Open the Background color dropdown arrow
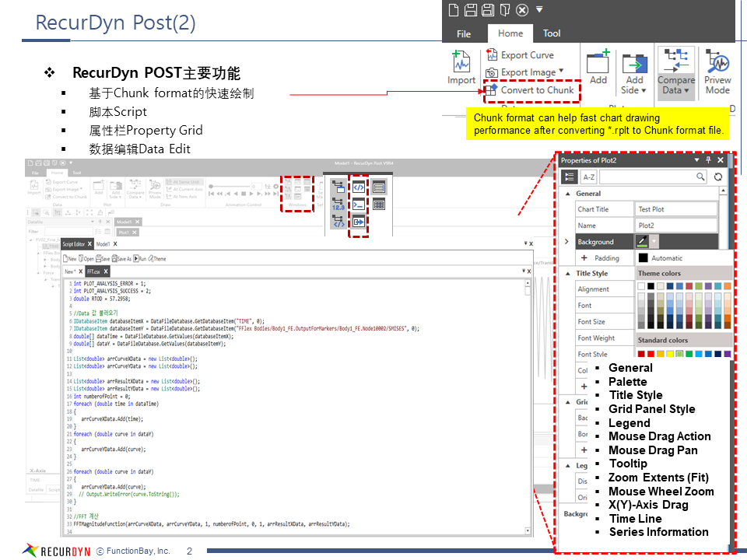 tap(654, 242)
